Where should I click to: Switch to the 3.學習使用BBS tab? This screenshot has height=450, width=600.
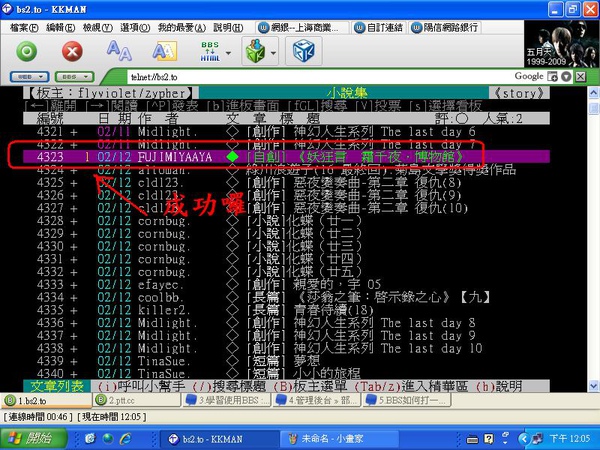[227, 400]
